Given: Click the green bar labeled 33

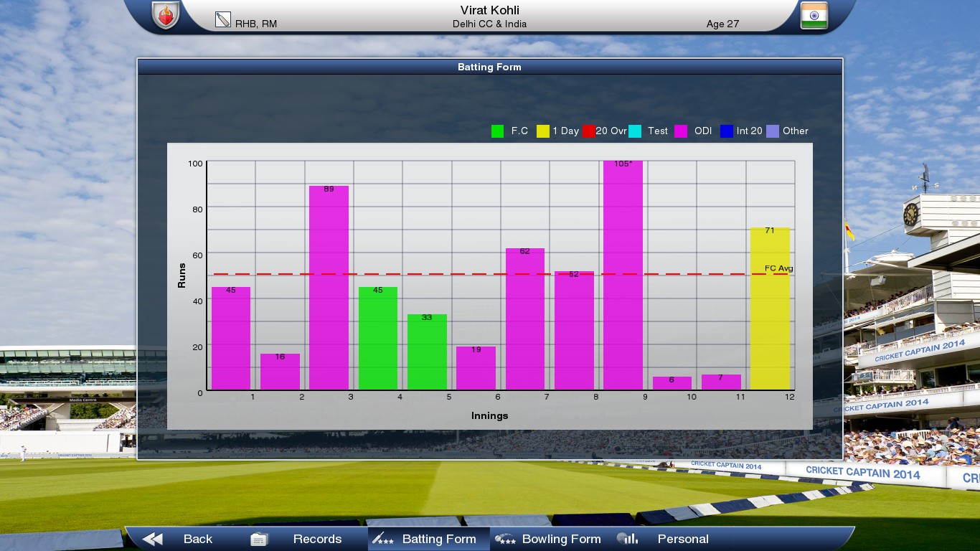Looking at the screenshot, I should click(427, 352).
